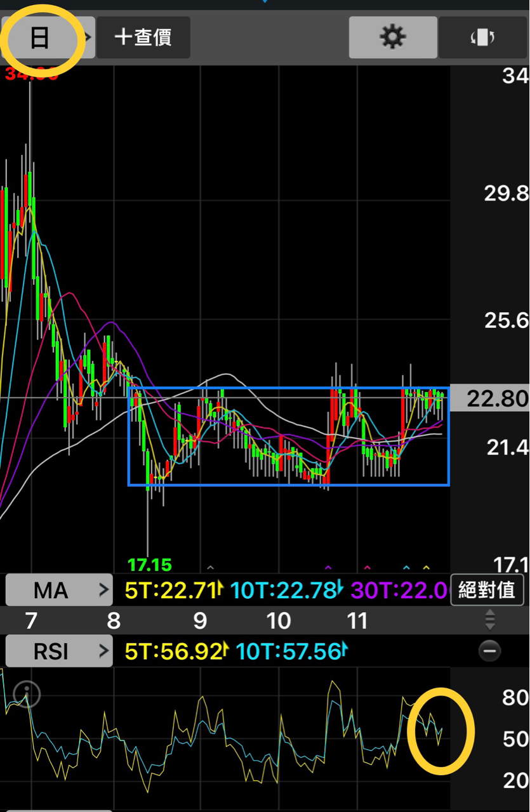Select the purple 30T moving average value

coord(399,591)
